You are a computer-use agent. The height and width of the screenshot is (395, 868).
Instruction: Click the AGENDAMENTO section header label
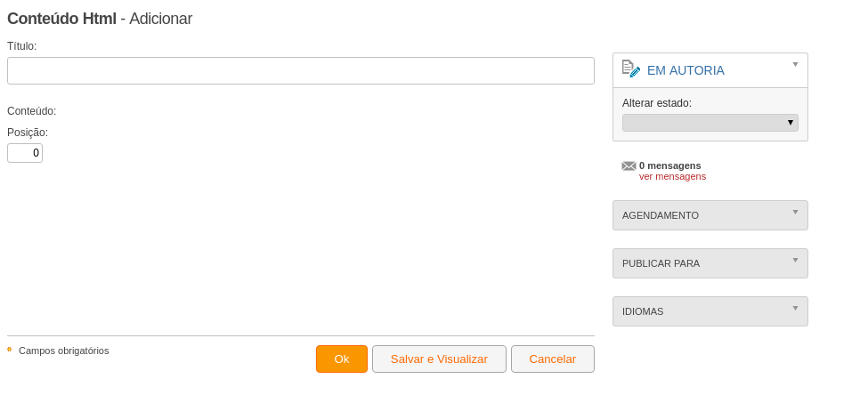661,216
